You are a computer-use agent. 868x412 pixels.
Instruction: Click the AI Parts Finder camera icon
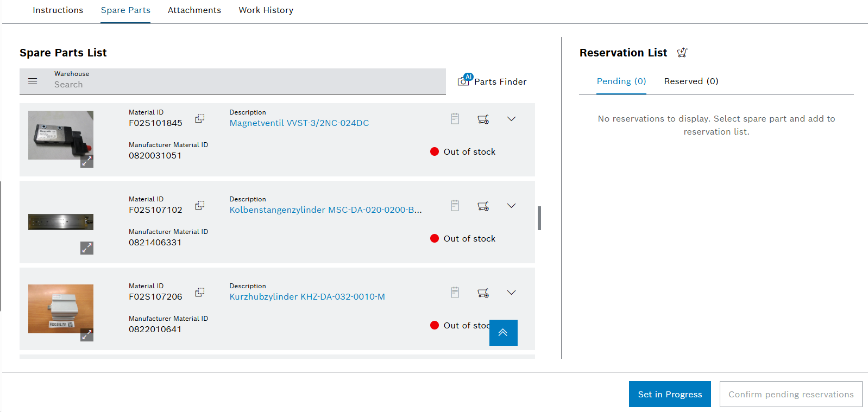[464, 81]
